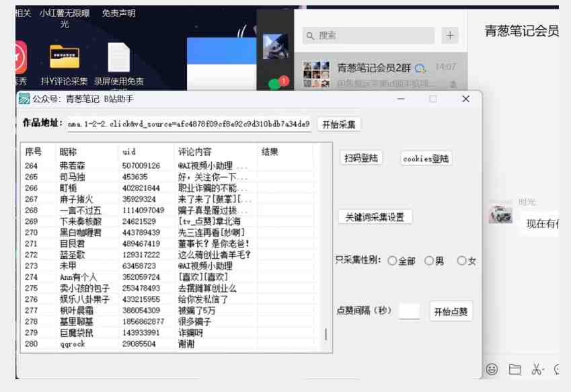Screen dimensions: 571x392
Task: Click the 扫码登陆 login button
Action: (360, 158)
